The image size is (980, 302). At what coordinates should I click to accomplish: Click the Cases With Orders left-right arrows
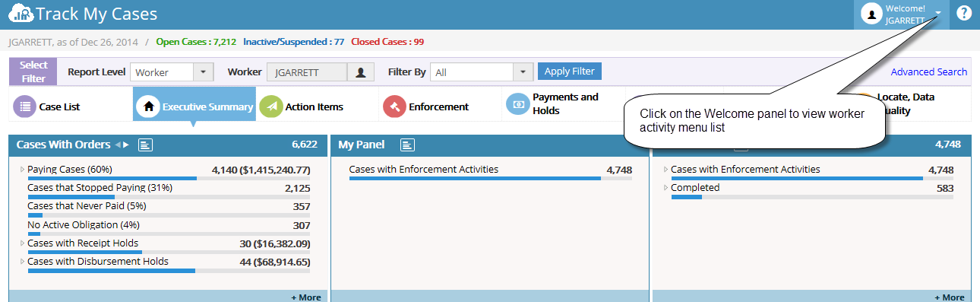(x=122, y=145)
